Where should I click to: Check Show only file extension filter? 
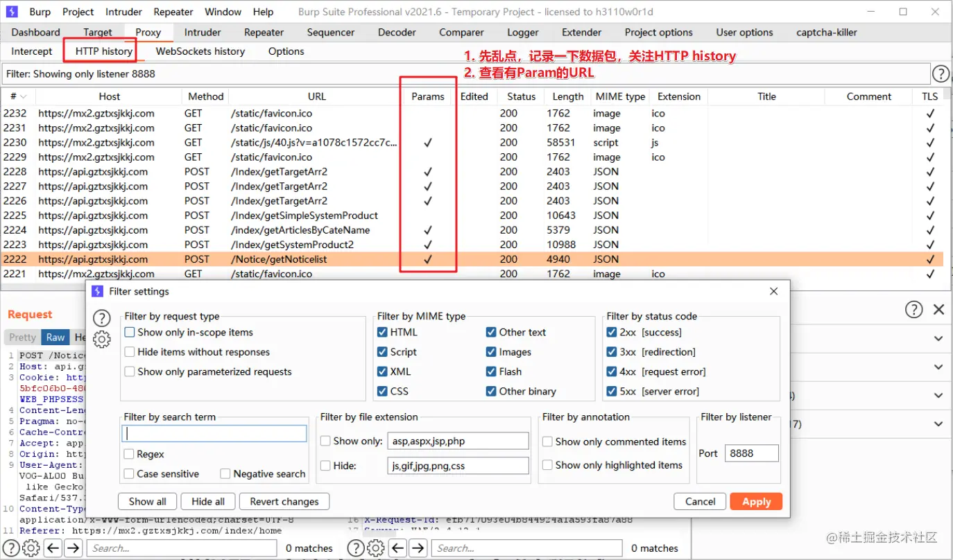(325, 441)
